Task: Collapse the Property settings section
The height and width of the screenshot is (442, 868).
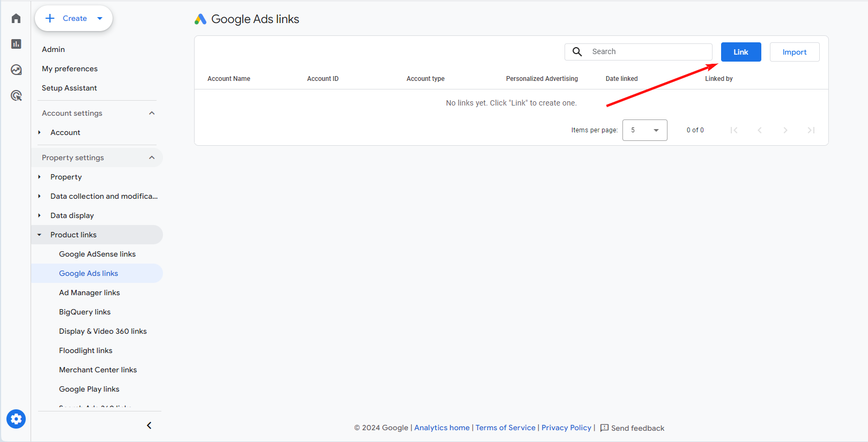Action: point(152,158)
